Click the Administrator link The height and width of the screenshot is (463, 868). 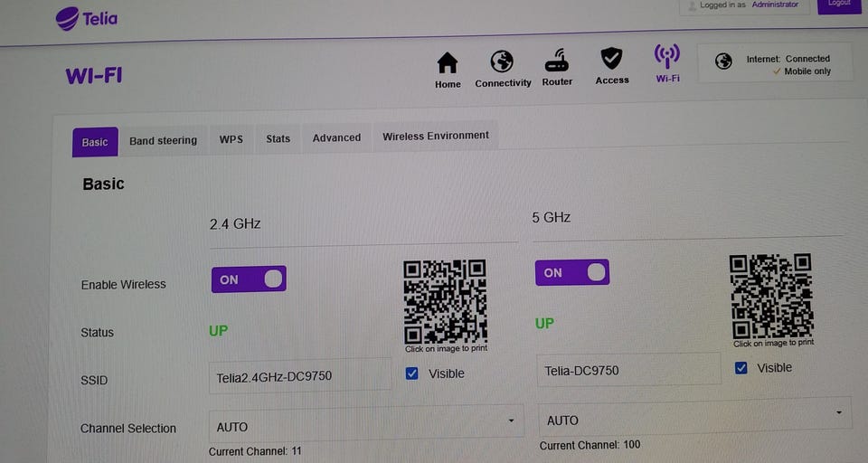pos(775,5)
